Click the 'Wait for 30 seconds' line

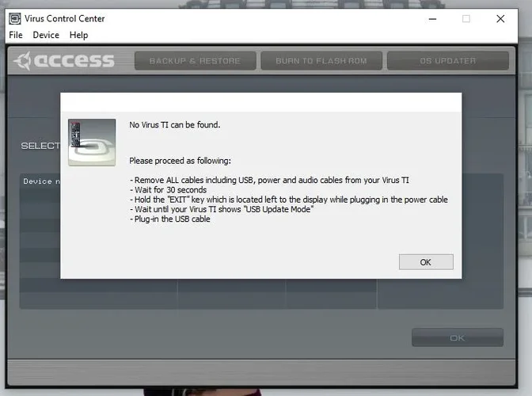pos(169,190)
